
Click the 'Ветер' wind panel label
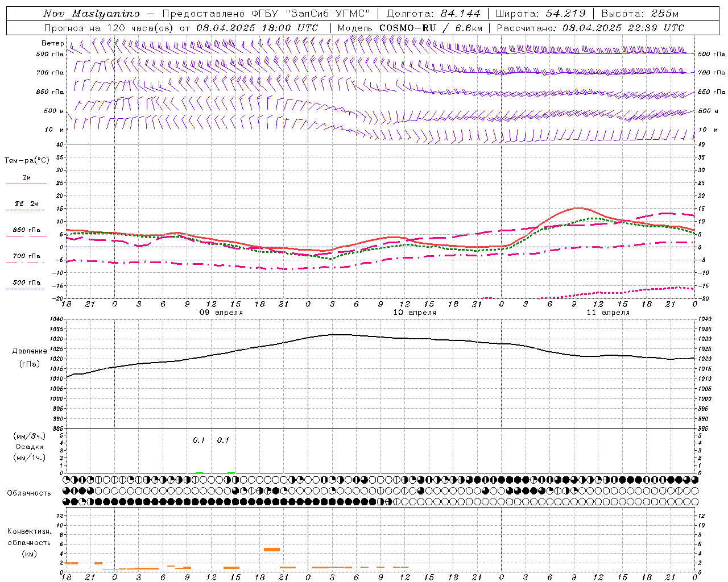point(53,43)
